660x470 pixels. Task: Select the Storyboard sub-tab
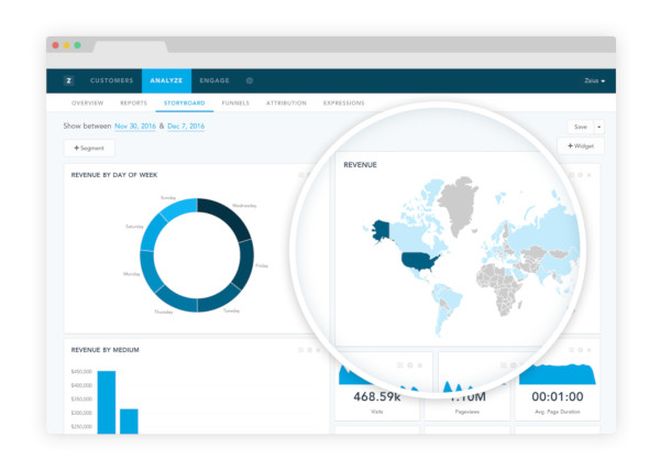point(184,103)
